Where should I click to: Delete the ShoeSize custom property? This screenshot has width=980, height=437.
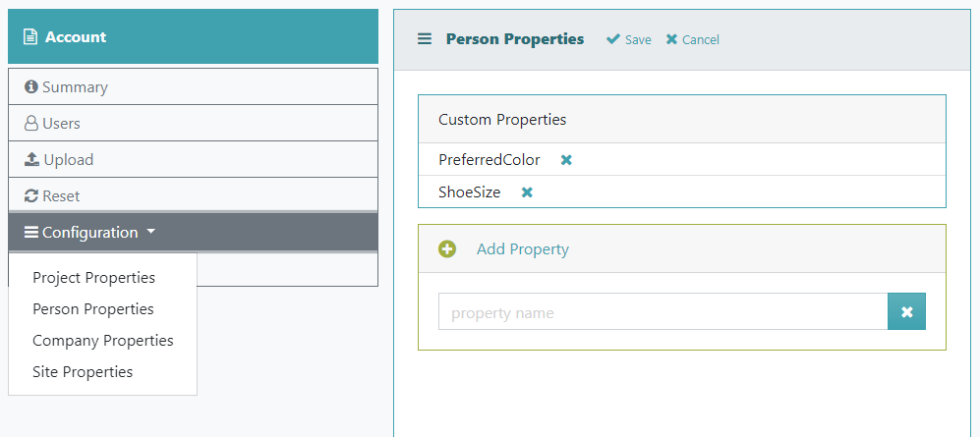point(527,192)
